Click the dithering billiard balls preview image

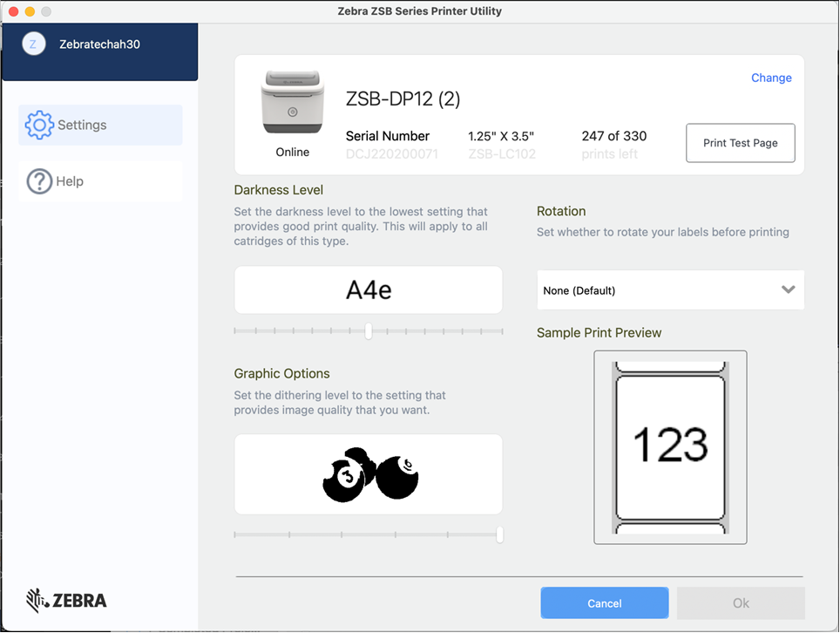click(x=368, y=473)
